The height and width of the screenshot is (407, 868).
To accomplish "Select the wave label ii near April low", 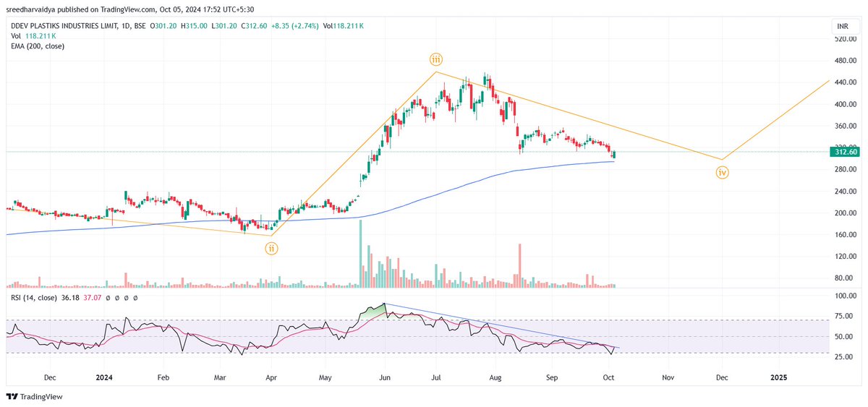I will tap(271, 249).
